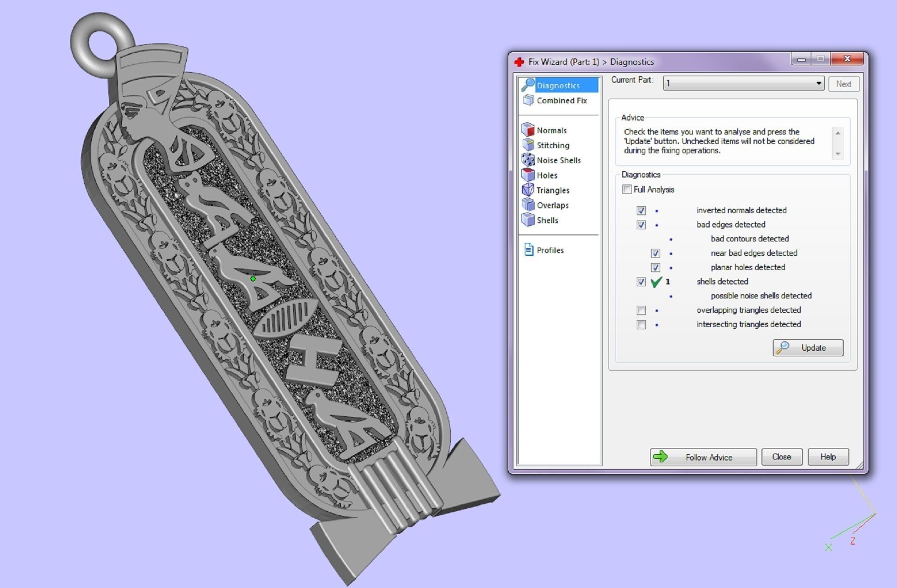The image size is (897, 588).
Task: Click the shell count value 1
Action: (668, 282)
